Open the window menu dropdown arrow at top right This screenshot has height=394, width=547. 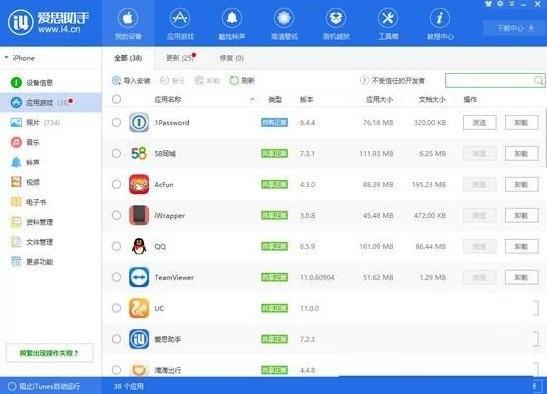[512, 4]
